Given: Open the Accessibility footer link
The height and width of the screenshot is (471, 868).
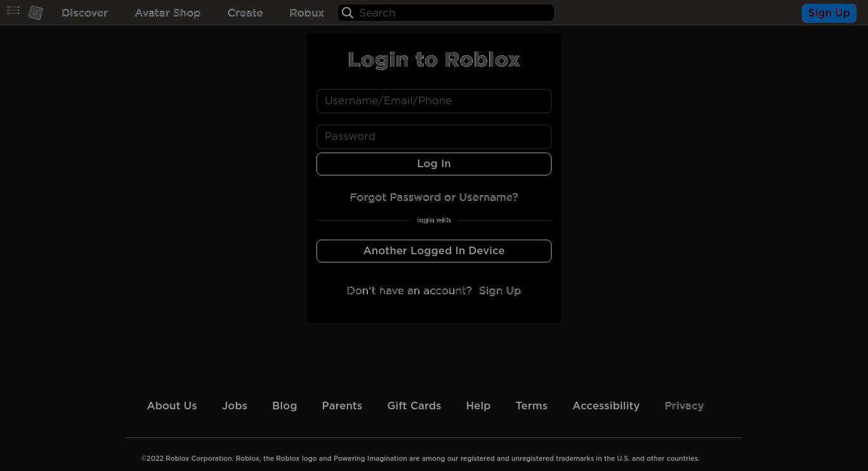Looking at the screenshot, I should (606, 406).
